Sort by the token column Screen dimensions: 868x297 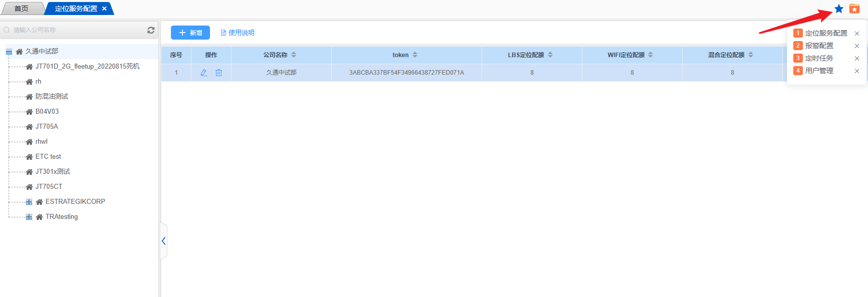pyautogui.click(x=414, y=55)
